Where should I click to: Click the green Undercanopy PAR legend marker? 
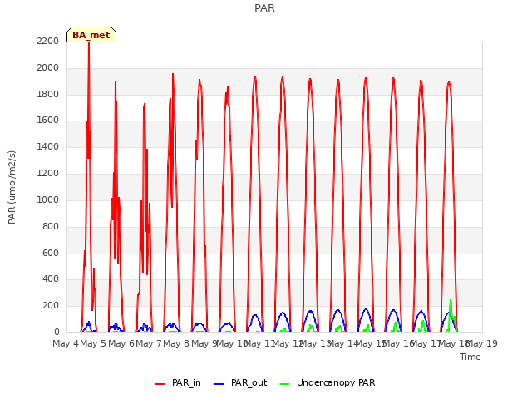[285, 384]
